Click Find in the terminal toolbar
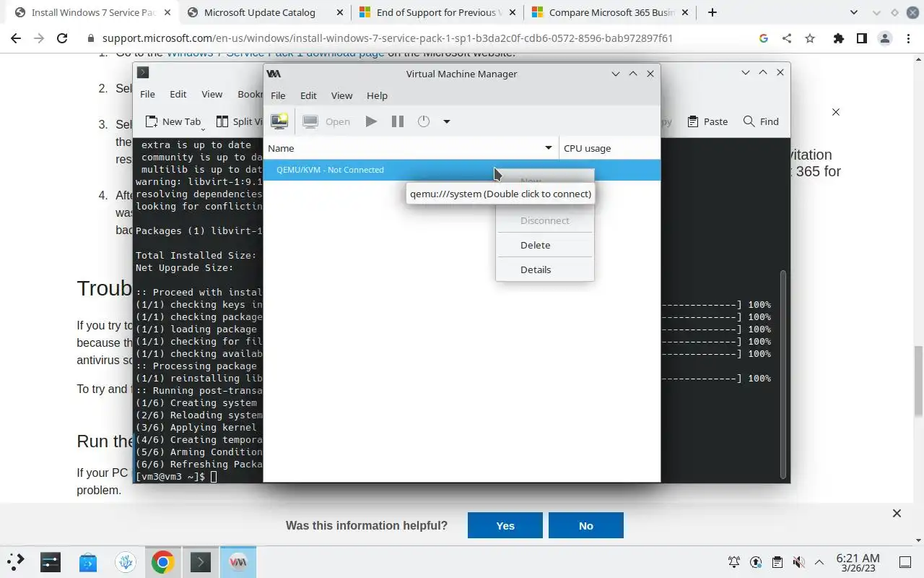The width and height of the screenshot is (924, 578). point(761,121)
